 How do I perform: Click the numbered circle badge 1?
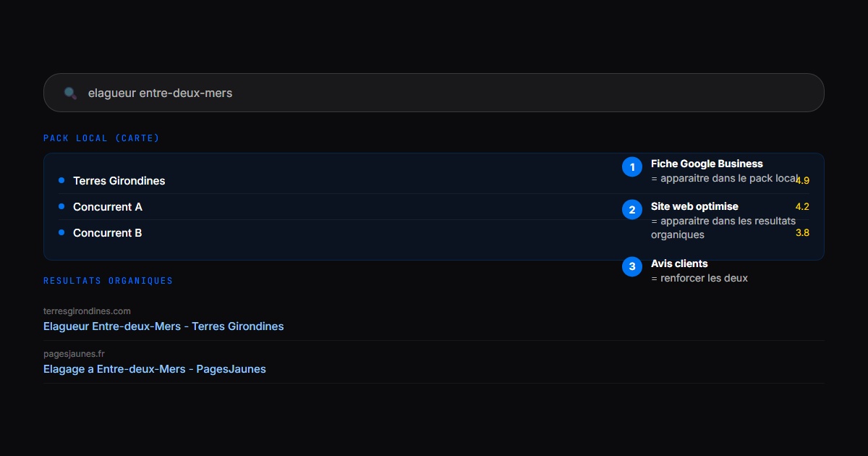click(632, 167)
